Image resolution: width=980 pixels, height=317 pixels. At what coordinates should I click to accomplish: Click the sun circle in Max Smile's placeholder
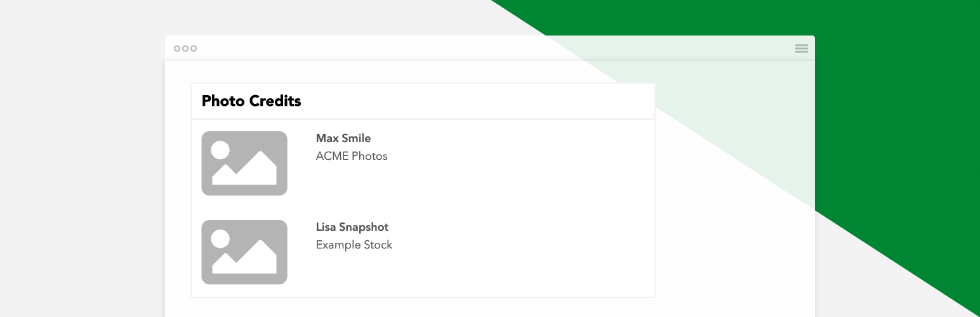220,150
